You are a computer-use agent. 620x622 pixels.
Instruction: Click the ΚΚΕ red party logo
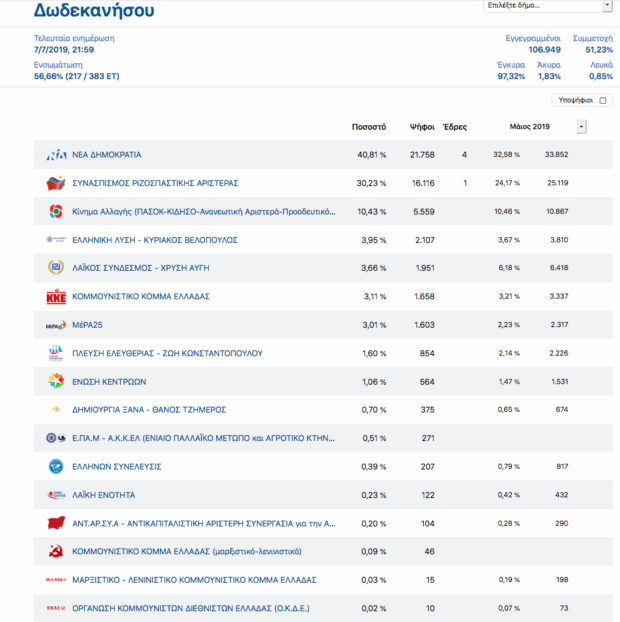click(56, 297)
